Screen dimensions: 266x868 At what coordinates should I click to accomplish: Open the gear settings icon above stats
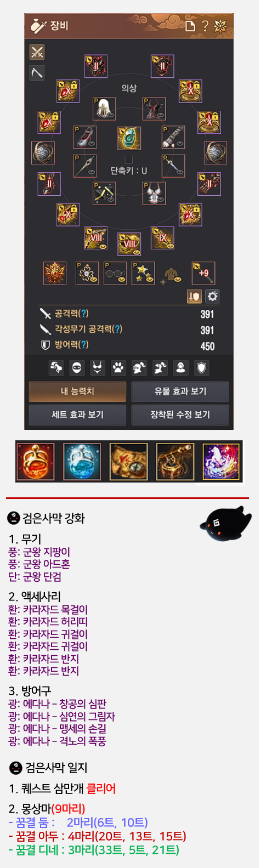click(x=212, y=297)
